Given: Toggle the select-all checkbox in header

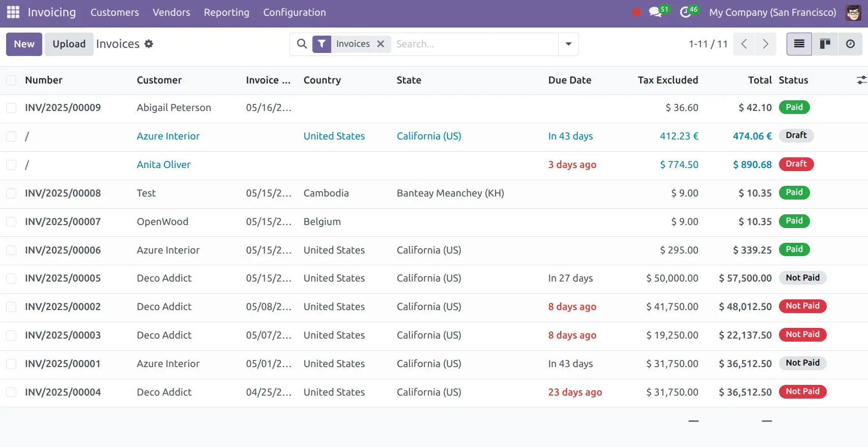Looking at the screenshot, I should (x=11, y=80).
